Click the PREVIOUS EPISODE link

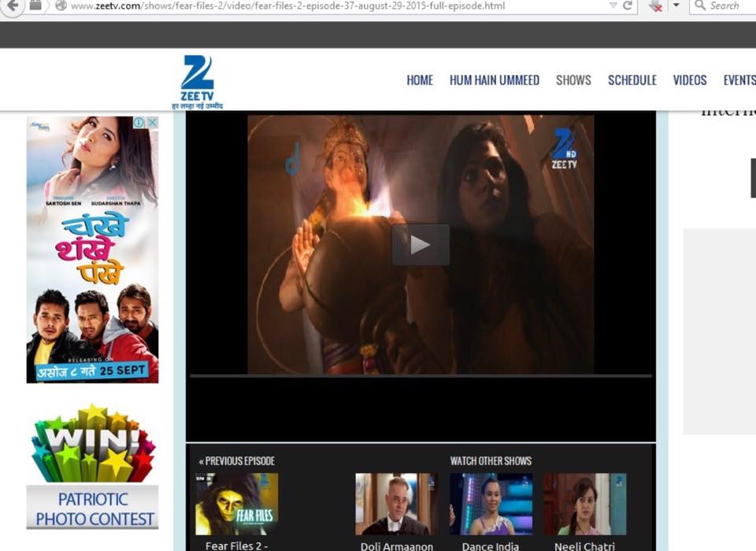pos(237,460)
